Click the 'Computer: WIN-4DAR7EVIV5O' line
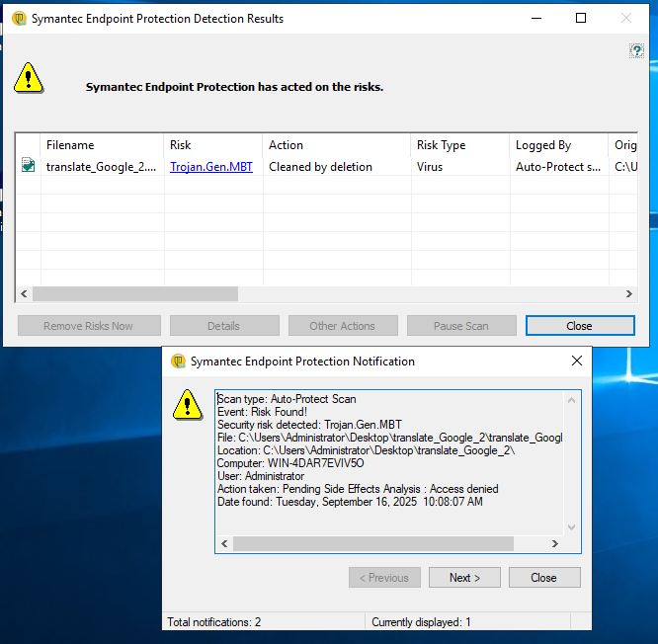This screenshot has width=658, height=644. tap(290, 463)
